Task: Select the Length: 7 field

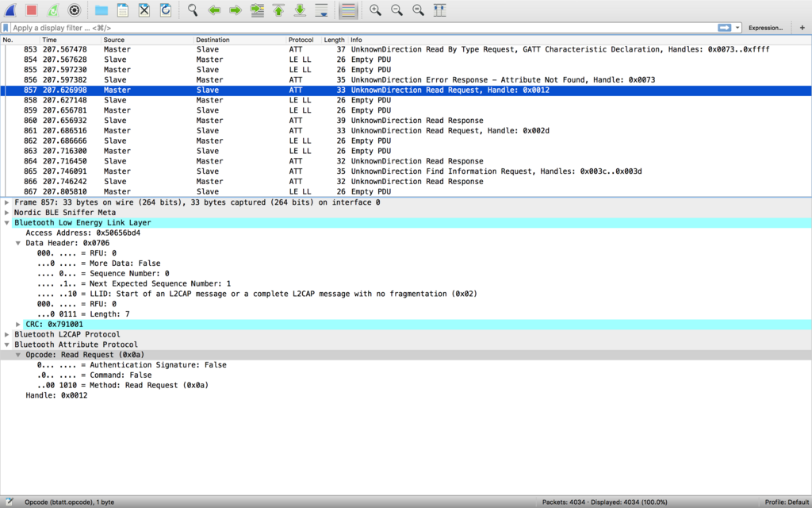Action: pos(83,314)
